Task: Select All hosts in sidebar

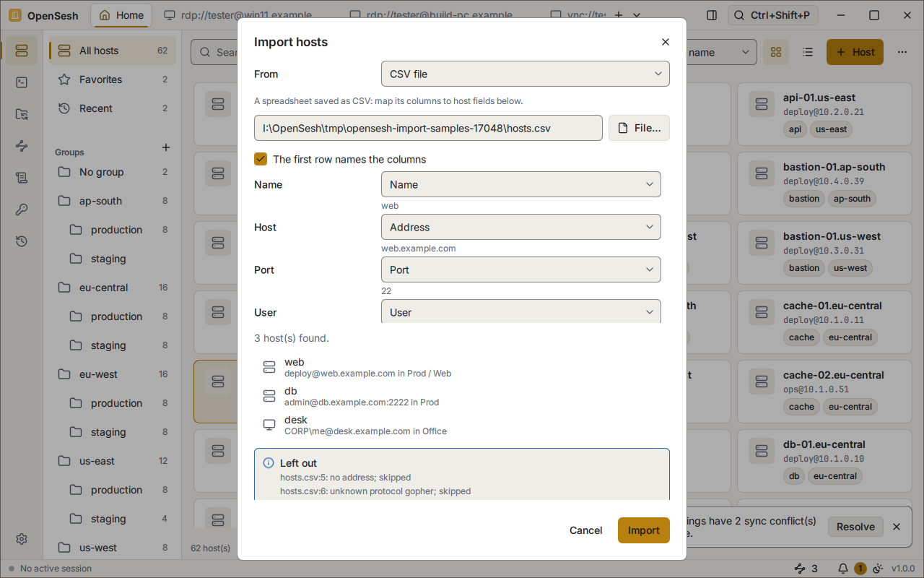Action: coord(113,51)
